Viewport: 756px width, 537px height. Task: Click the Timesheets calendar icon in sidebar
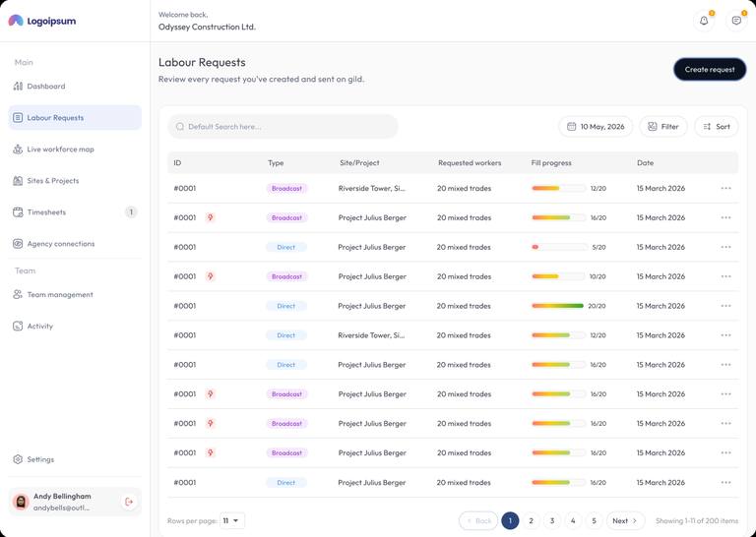tap(18, 211)
